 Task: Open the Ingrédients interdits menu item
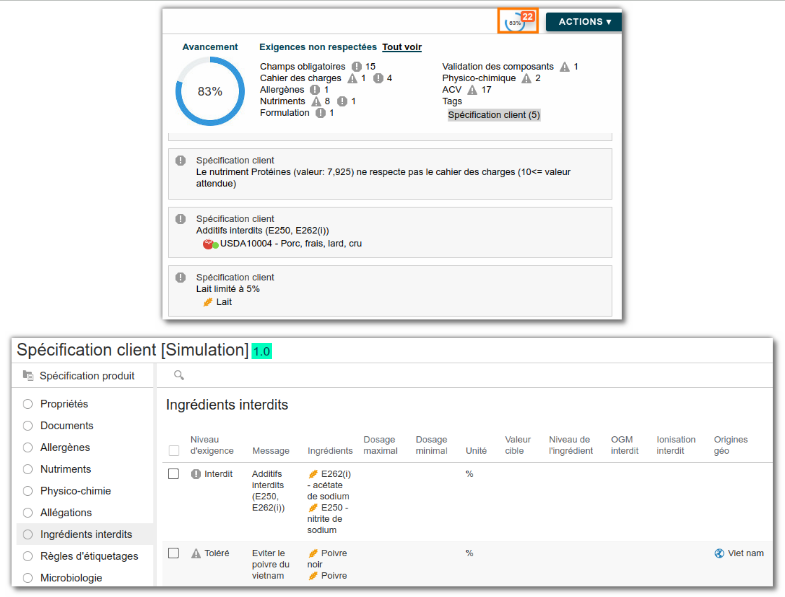coord(86,534)
